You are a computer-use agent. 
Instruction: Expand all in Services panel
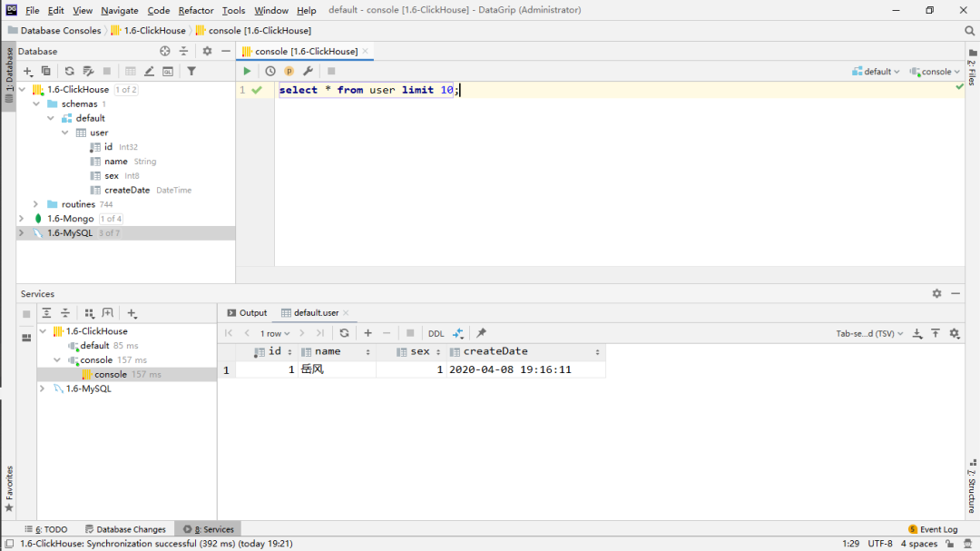[46, 313]
